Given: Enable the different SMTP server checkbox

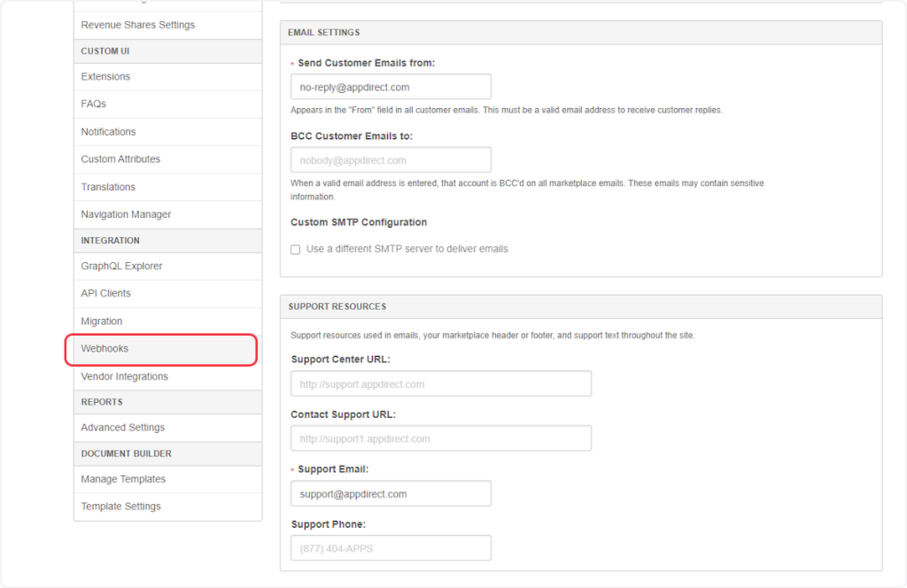Looking at the screenshot, I should pos(296,250).
